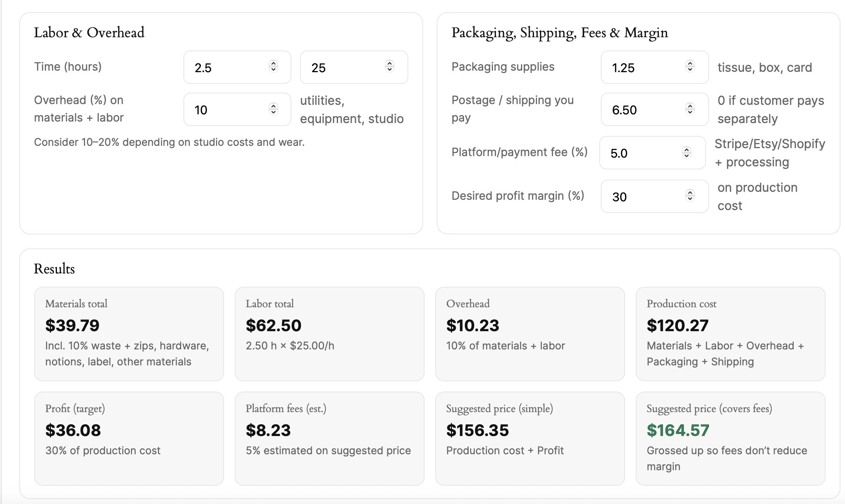Click the Production cost result card
This screenshot has width=845, height=504.
click(x=730, y=333)
